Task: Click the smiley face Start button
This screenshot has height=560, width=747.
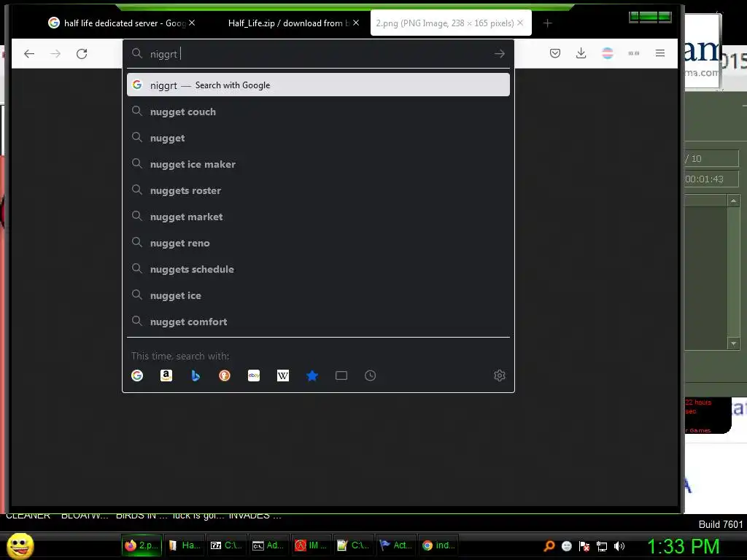Action: pyautogui.click(x=20, y=545)
